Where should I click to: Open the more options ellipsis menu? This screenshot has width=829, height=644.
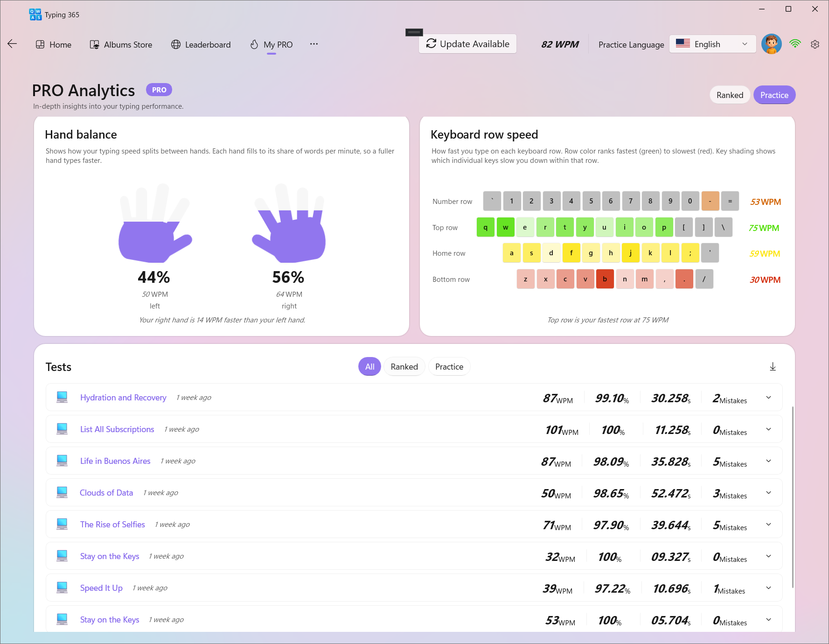click(314, 44)
